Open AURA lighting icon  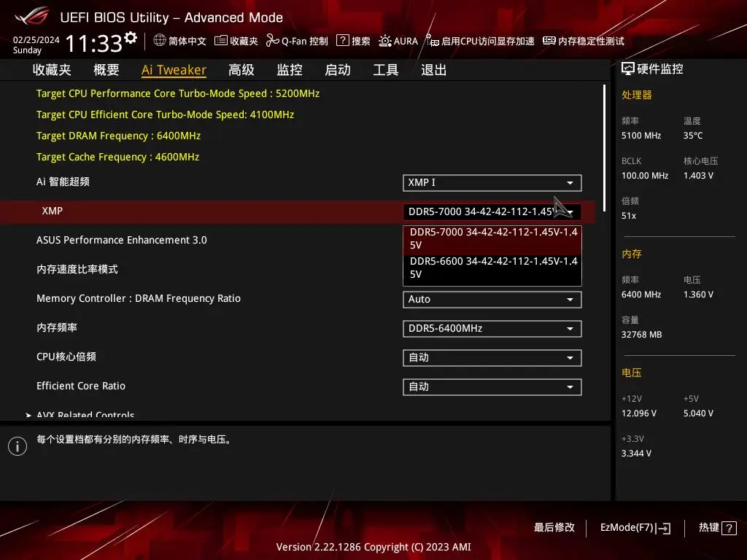pyautogui.click(x=384, y=41)
